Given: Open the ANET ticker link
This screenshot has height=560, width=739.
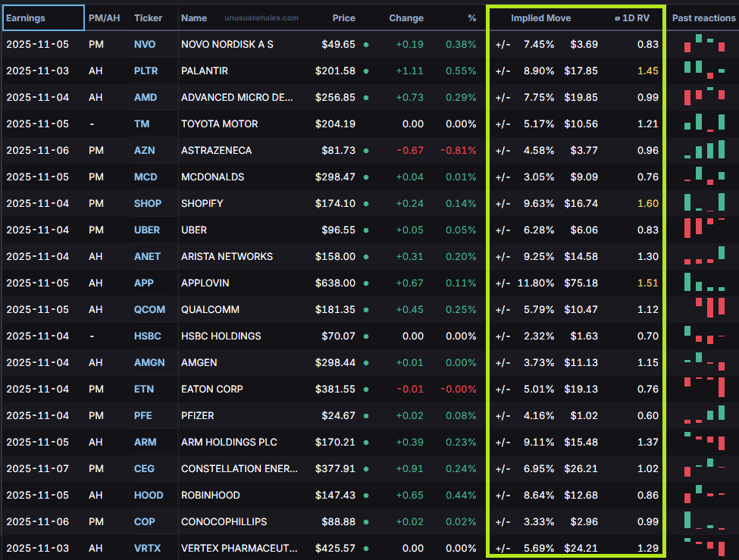Looking at the screenshot, I should click(147, 256).
